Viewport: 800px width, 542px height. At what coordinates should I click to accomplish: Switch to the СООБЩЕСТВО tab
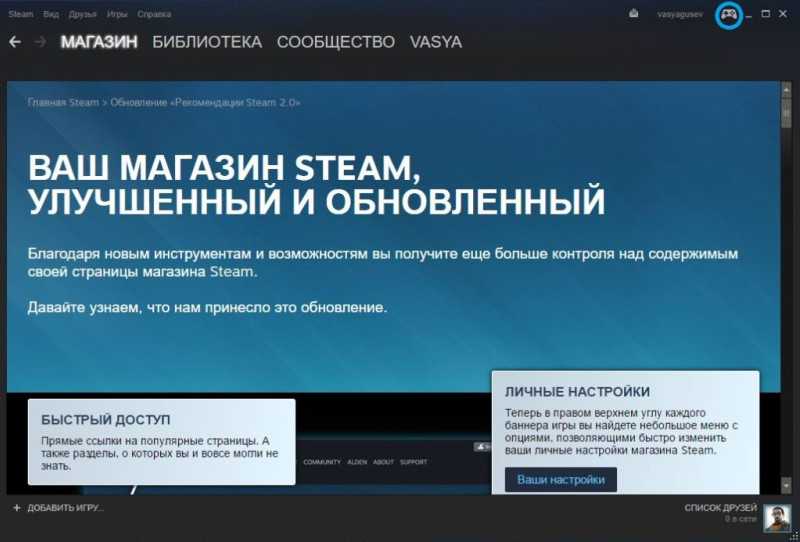pos(336,42)
